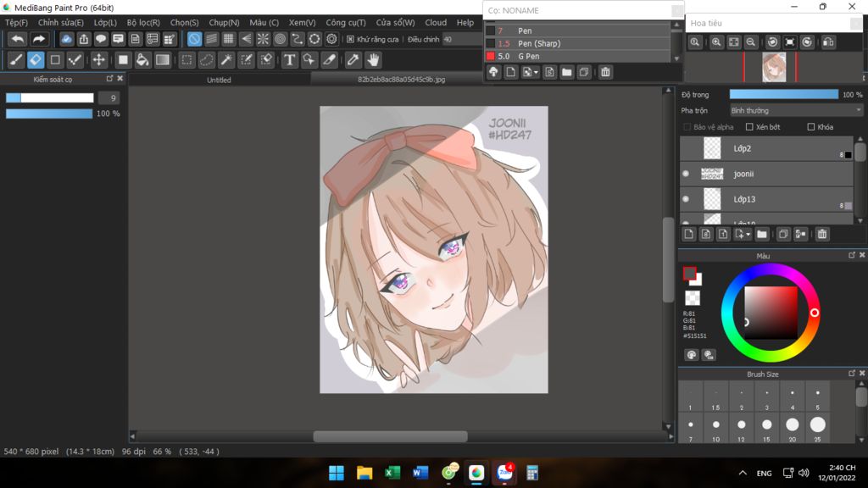Select the Brush tool
The image size is (868, 488).
click(15, 60)
